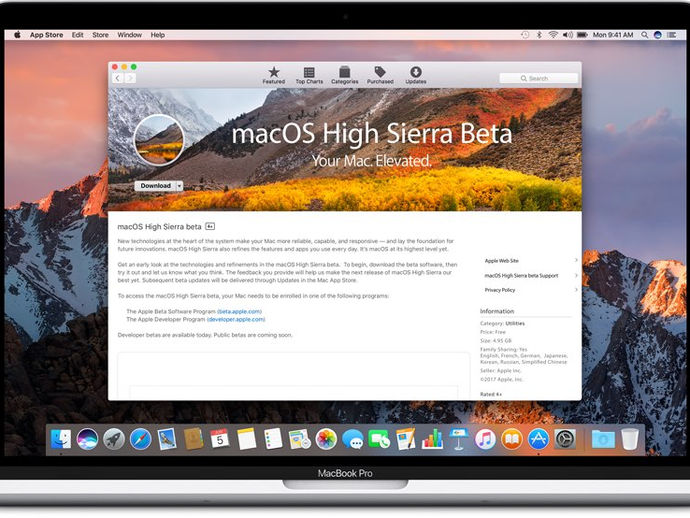The height and width of the screenshot is (518, 690).
Task: Open the Store menu
Action: pos(100,35)
